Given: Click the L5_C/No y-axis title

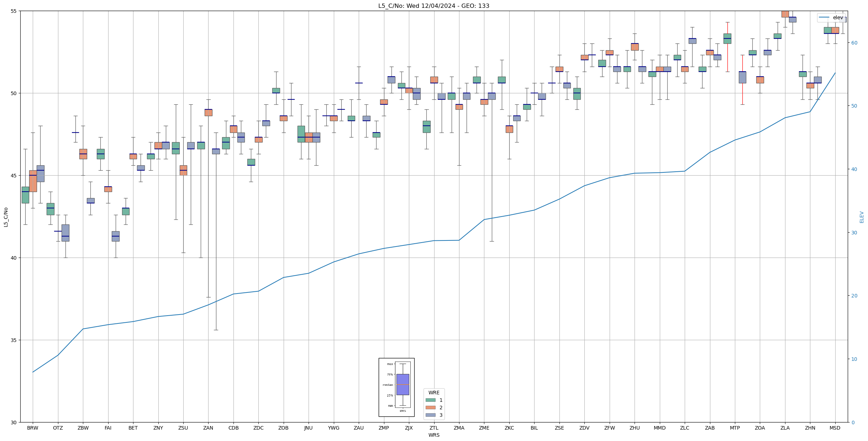Looking at the screenshot, I should (x=6, y=217).
